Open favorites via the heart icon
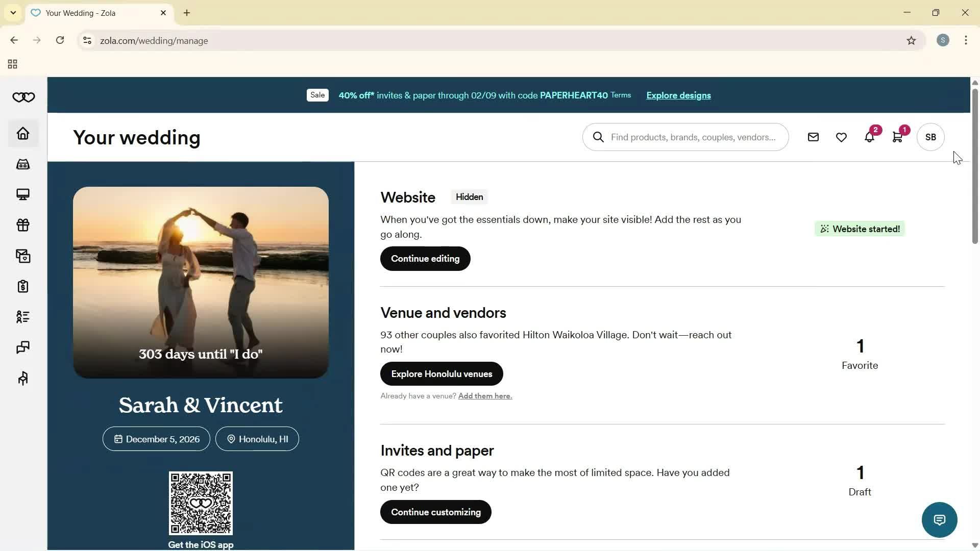The width and height of the screenshot is (980, 551). coord(841,137)
